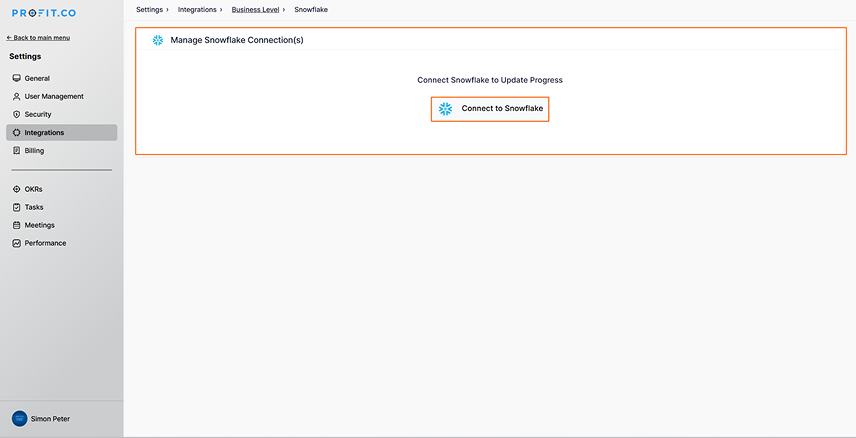
Task: Click the Connect to Snowflake button
Action: click(x=490, y=109)
